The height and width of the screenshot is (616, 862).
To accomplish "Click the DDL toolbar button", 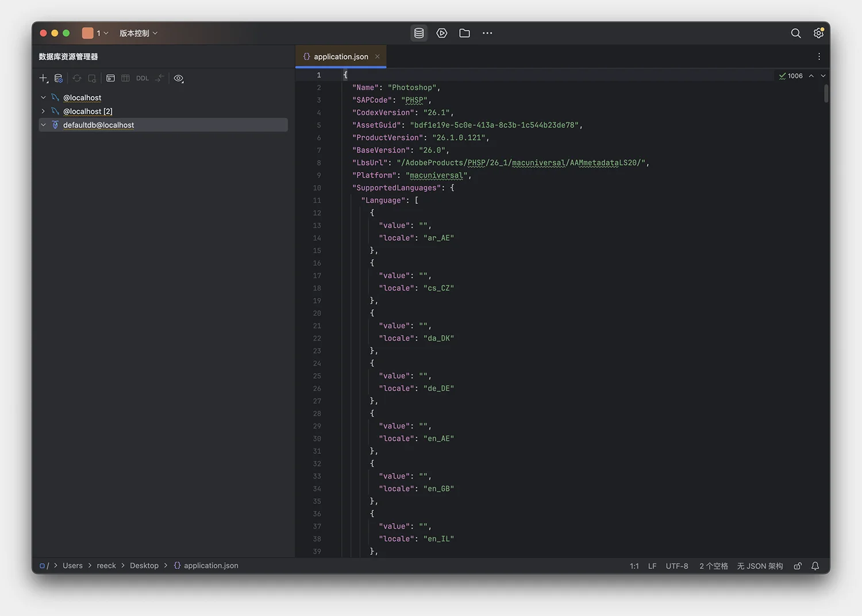I will click(x=143, y=78).
